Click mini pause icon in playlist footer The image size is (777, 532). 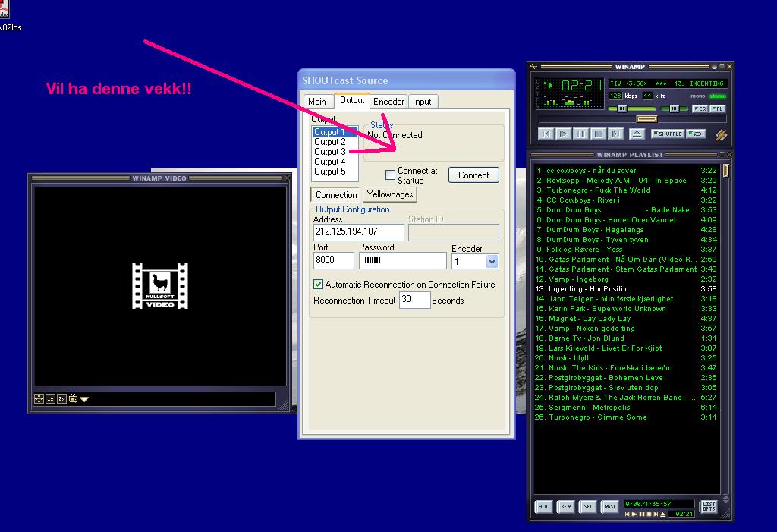tap(642, 514)
